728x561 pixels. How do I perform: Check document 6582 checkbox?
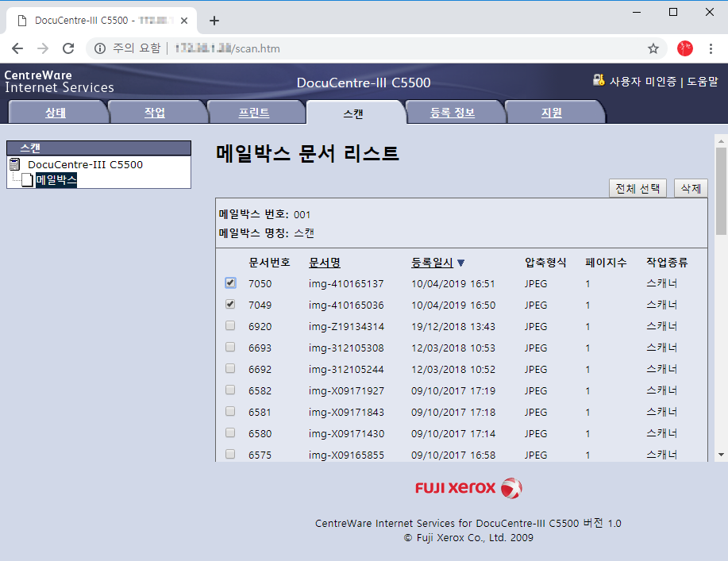(x=230, y=390)
